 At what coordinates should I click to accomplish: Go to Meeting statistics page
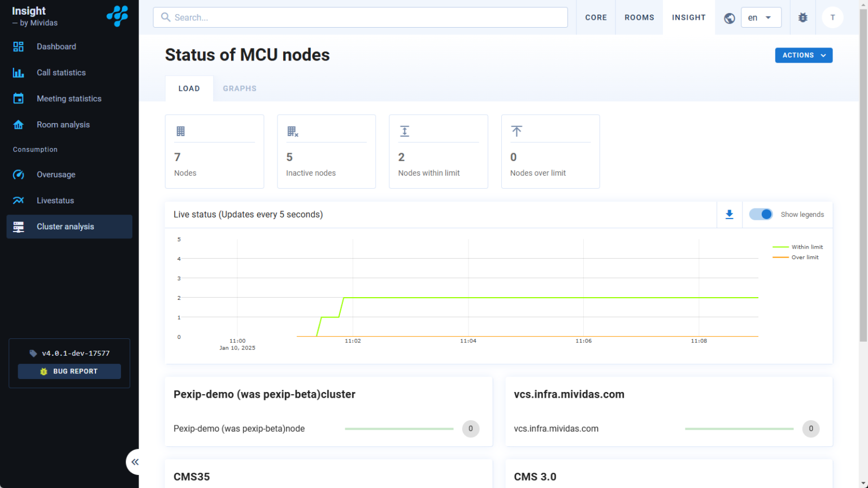pos(70,98)
